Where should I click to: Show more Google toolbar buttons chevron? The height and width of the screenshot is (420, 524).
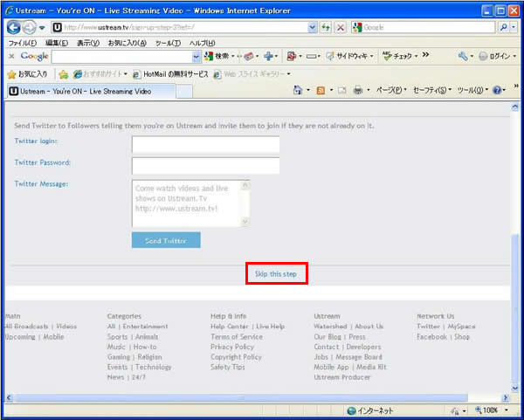[x=425, y=54]
